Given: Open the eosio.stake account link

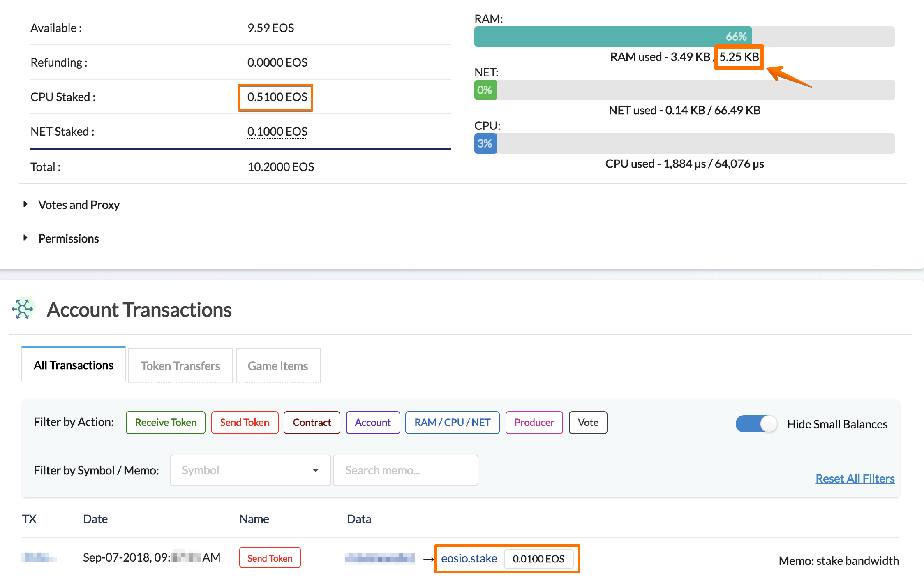Looking at the screenshot, I should click(469, 558).
